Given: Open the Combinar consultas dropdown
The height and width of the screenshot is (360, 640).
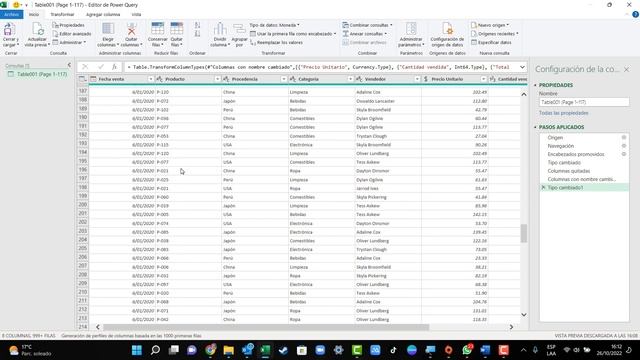Looking at the screenshot, I should 367,25.
